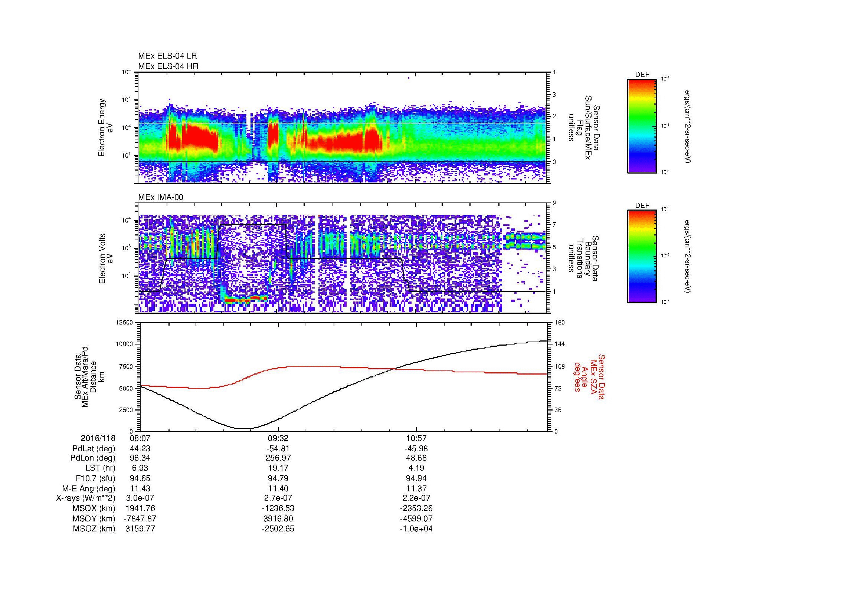Click the 'MEx Alt/Mars/Pd Distance km' axis label
868x613 pixels.
coord(89,376)
